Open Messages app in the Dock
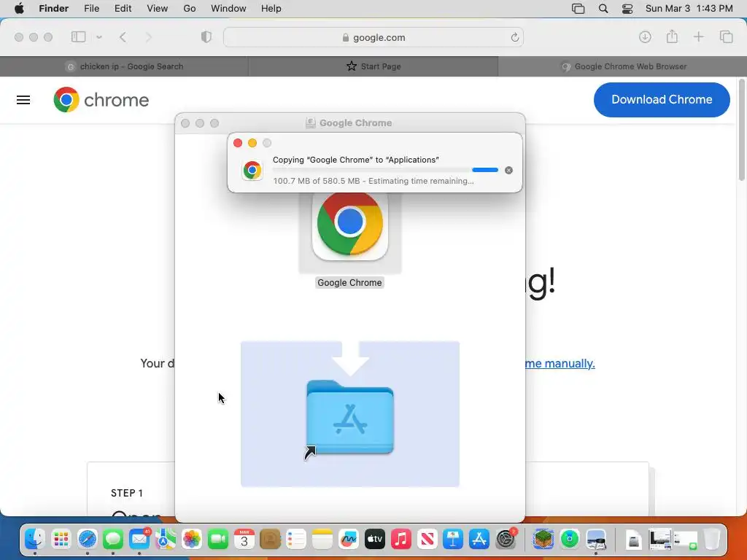Image resolution: width=747 pixels, height=560 pixels. (113, 539)
